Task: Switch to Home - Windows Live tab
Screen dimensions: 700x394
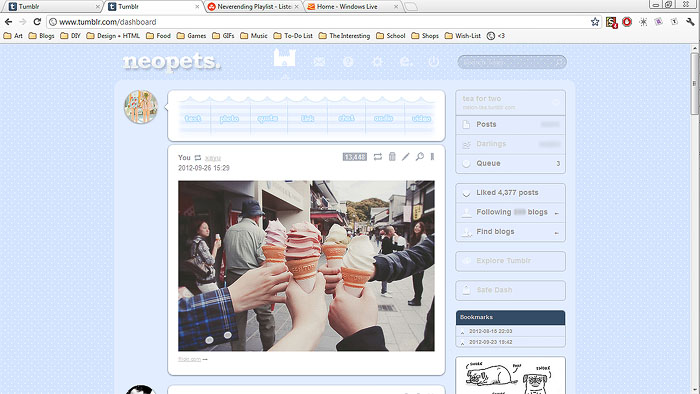Action: pos(352,6)
